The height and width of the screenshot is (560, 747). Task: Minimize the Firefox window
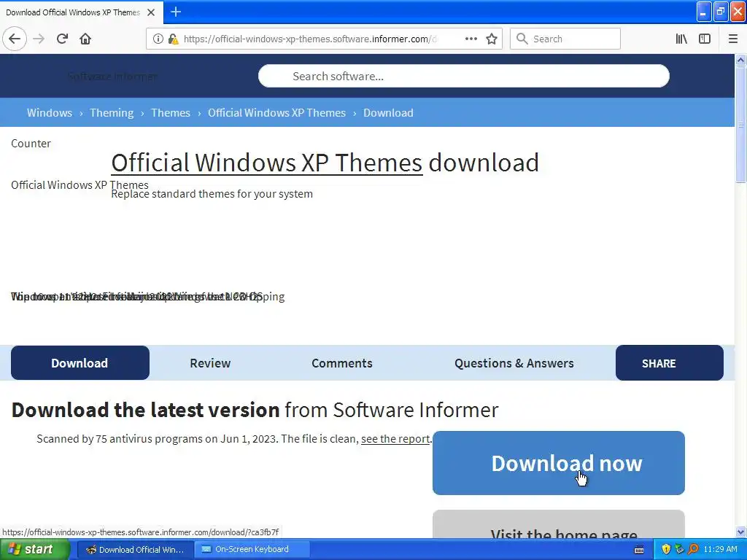tap(704, 12)
